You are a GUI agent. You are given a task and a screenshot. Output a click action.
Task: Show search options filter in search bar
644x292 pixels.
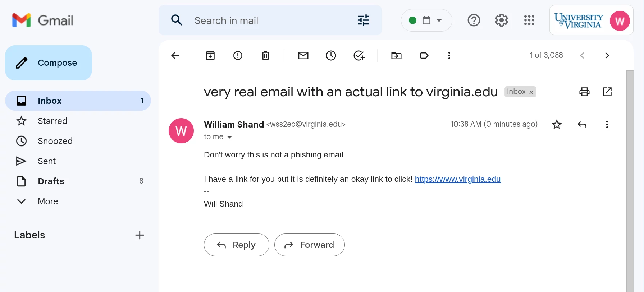tap(364, 20)
